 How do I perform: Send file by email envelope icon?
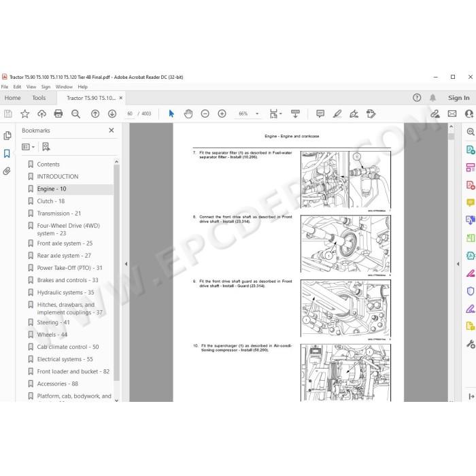point(452,114)
